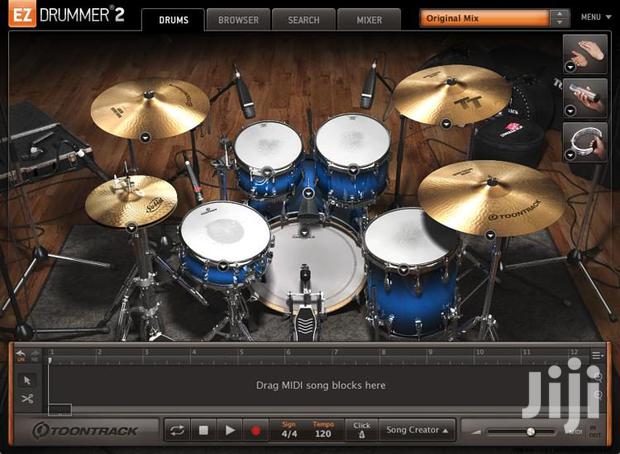620x454 pixels.
Task: Open the whole kit dropdown between the toms
Action: tap(308, 193)
